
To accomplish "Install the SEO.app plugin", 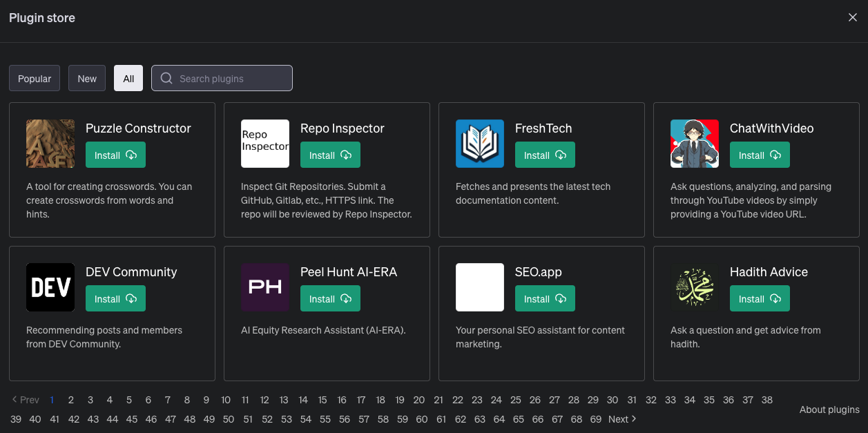I will click(x=545, y=299).
